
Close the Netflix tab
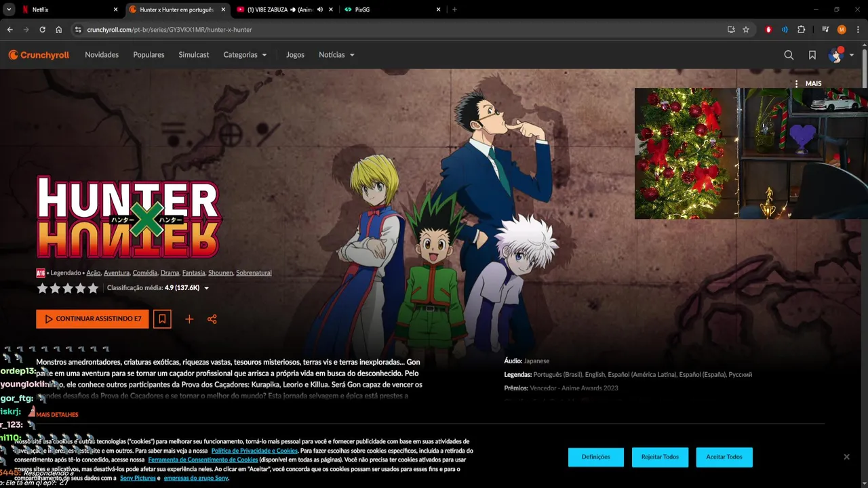115,9
